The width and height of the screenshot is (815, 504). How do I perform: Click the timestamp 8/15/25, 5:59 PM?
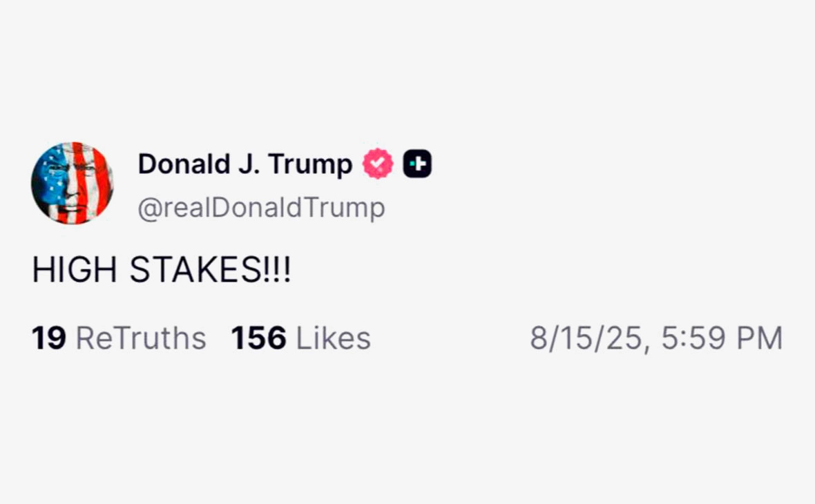click(656, 338)
